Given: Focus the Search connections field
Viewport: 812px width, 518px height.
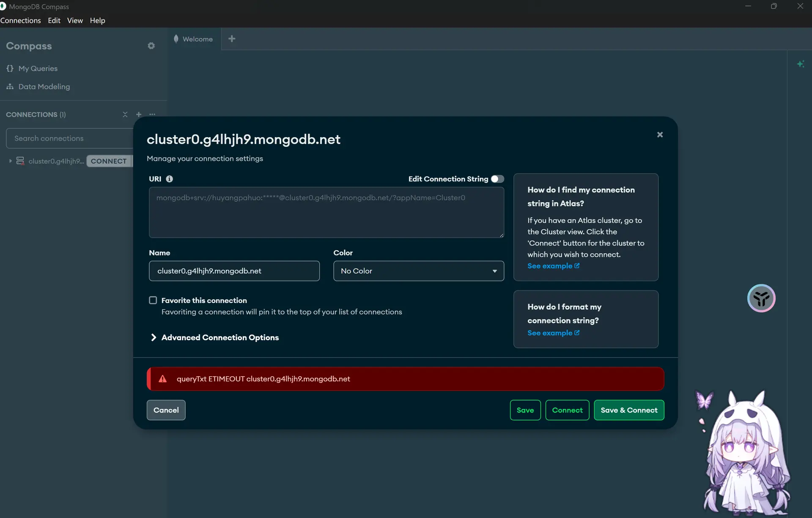Looking at the screenshot, I should [70, 138].
